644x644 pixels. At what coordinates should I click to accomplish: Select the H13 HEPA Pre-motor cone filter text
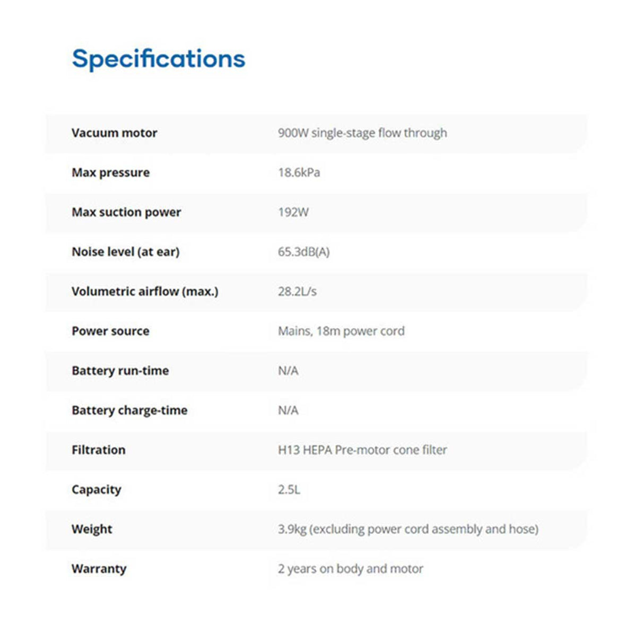click(x=362, y=450)
